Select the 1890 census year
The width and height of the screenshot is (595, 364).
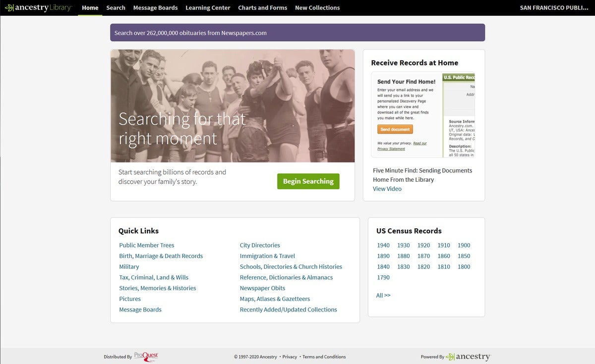(x=383, y=256)
